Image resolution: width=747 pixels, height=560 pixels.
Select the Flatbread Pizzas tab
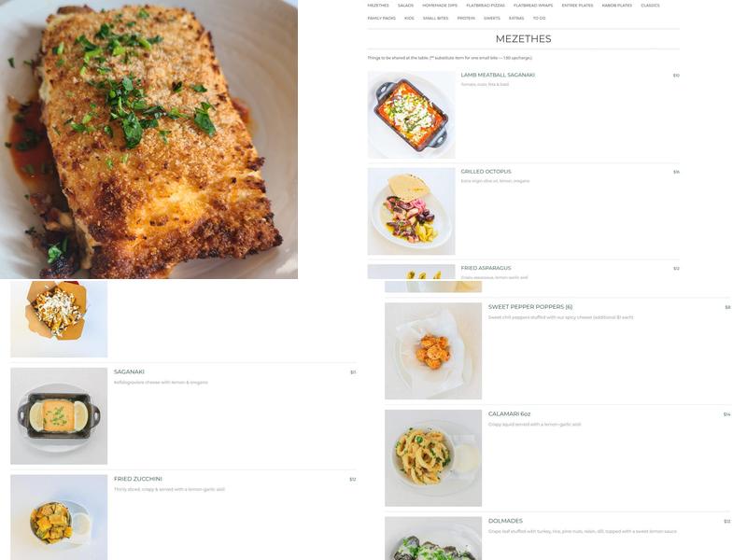tap(485, 6)
